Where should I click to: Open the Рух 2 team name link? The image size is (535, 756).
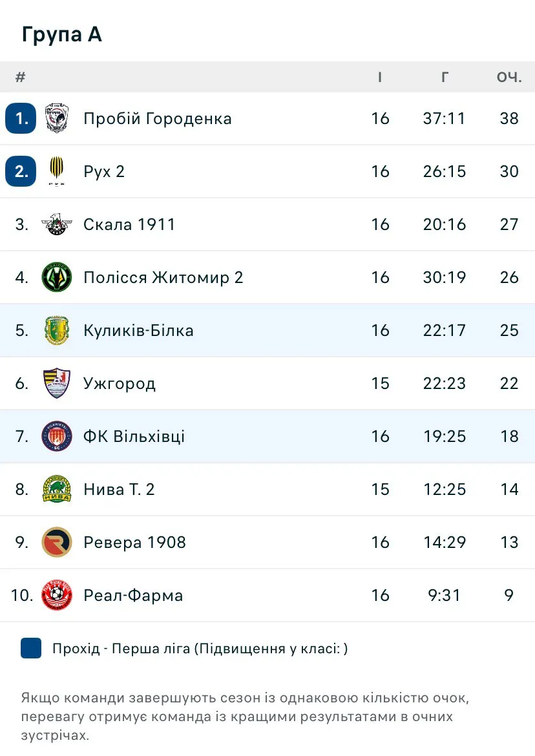(103, 172)
